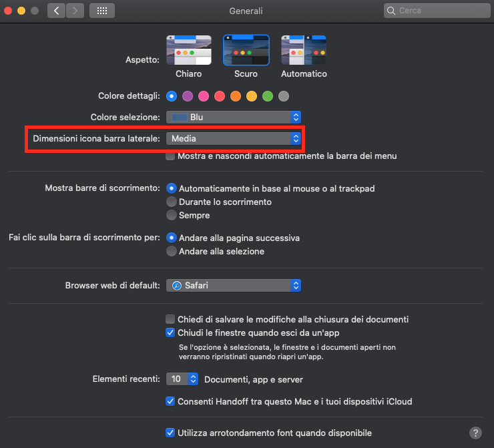Choose the green accent color

pyautogui.click(x=268, y=96)
